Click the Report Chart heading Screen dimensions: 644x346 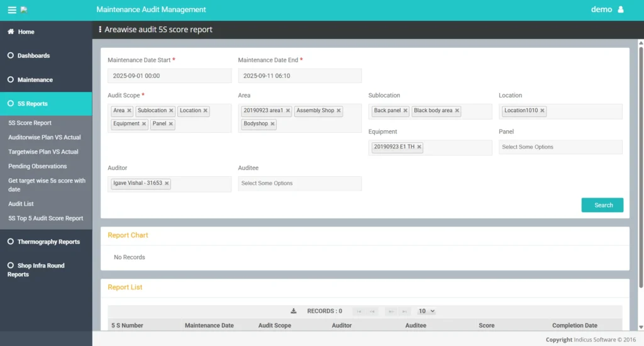pyautogui.click(x=128, y=235)
